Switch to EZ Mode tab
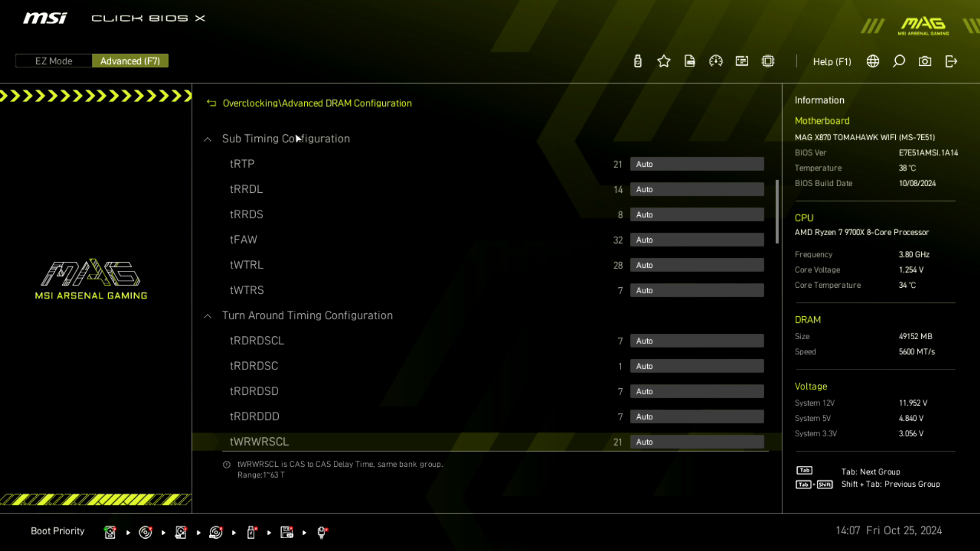 pos(53,61)
